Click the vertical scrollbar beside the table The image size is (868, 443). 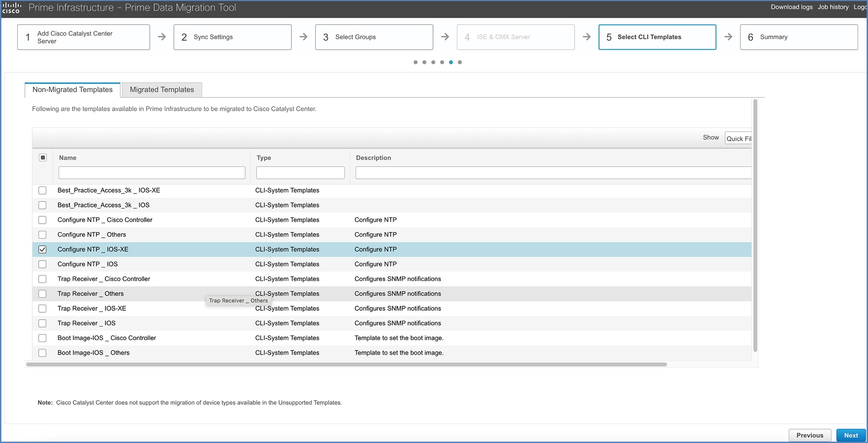(x=755, y=226)
